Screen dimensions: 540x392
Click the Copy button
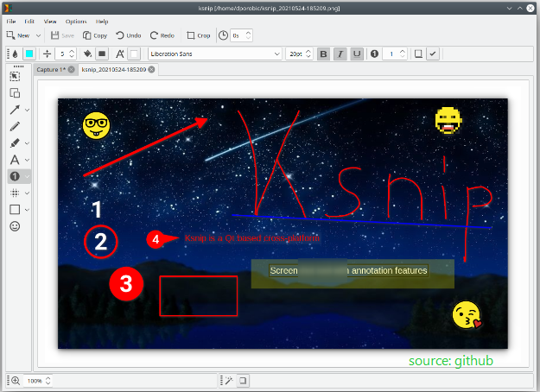pos(95,35)
